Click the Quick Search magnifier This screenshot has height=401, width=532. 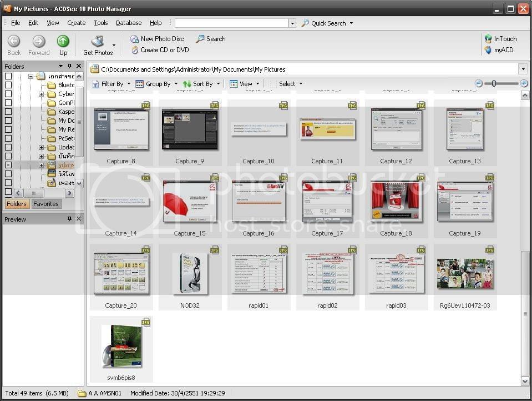pos(305,23)
